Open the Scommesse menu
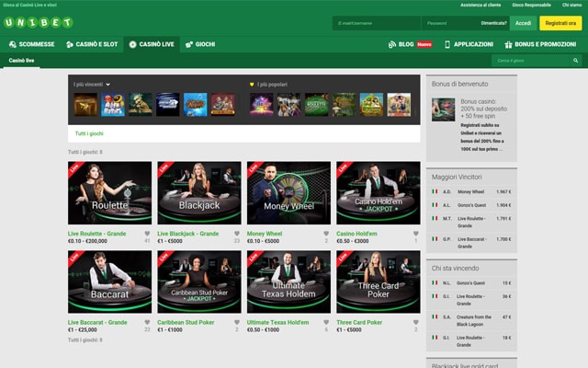The image size is (588, 368). [31, 44]
